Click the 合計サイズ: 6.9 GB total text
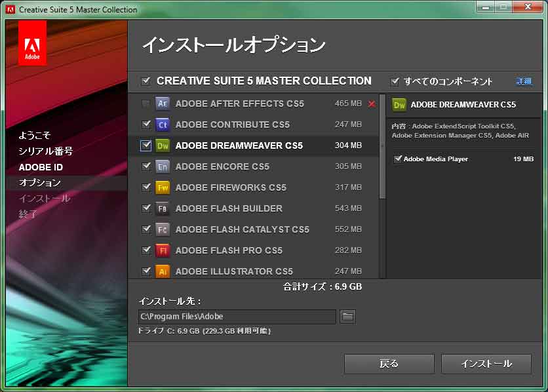 pos(323,287)
